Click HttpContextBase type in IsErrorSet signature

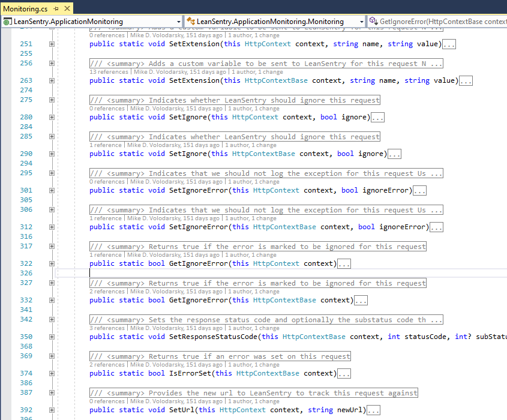click(x=268, y=373)
